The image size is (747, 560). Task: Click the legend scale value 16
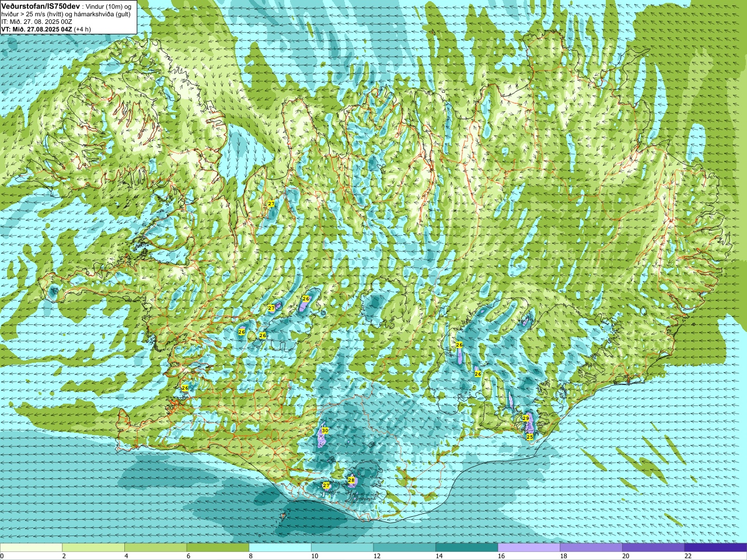pos(501,556)
